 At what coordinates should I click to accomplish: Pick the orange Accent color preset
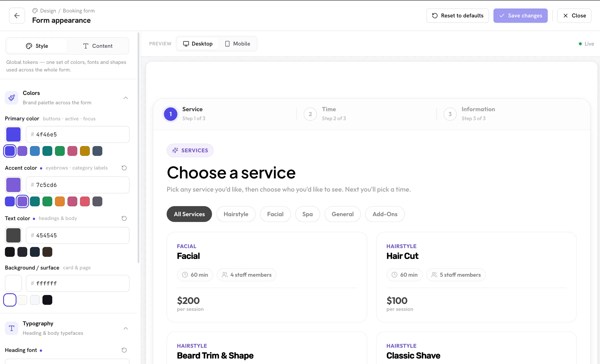(x=60, y=201)
